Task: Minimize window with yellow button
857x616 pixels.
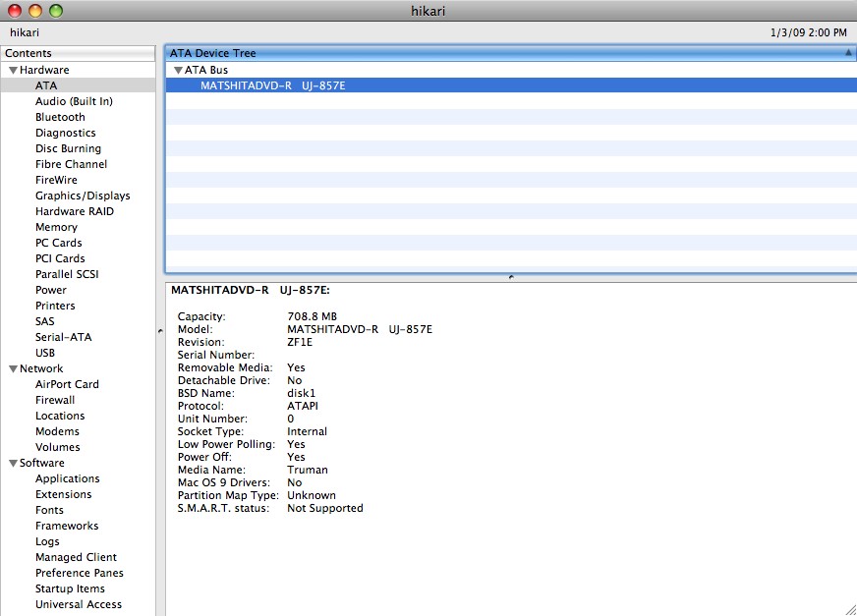Action: pyautogui.click(x=35, y=11)
